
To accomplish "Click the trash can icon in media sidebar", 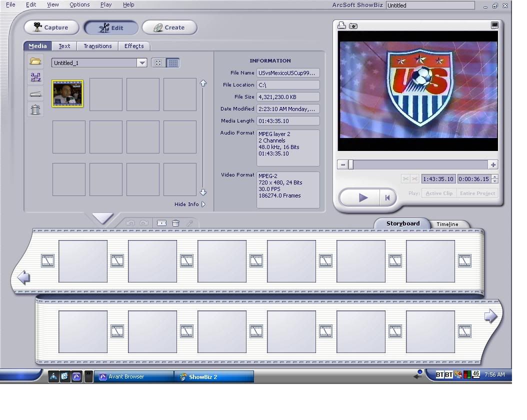I will click(x=35, y=109).
